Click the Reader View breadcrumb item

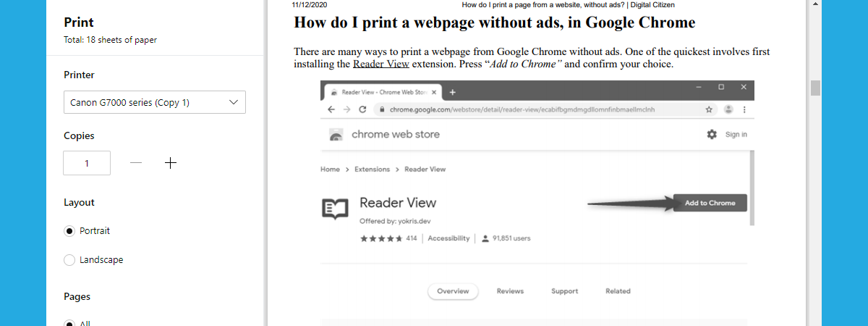pyautogui.click(x=425, y=169)
